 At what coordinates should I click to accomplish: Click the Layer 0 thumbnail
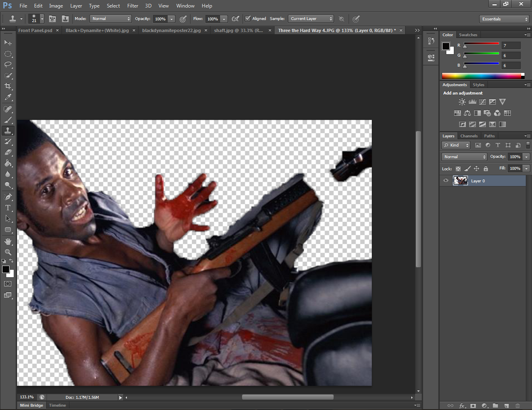click(x=460, y=181)
